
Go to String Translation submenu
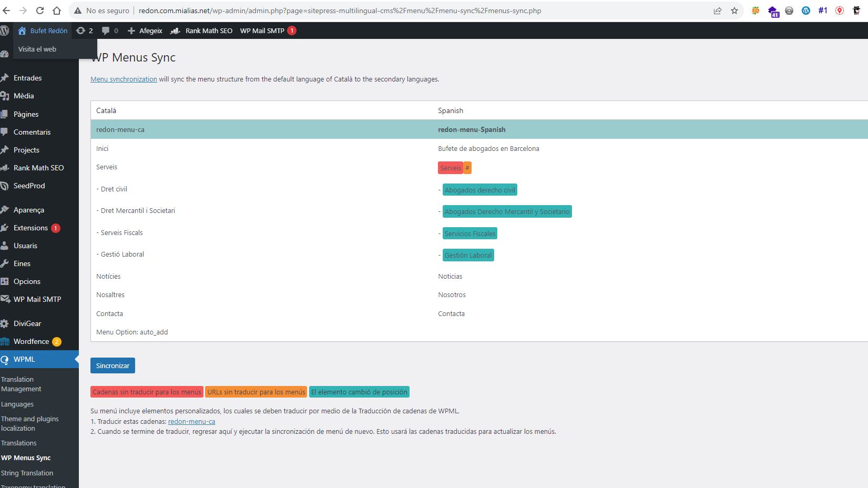[27, 473]
